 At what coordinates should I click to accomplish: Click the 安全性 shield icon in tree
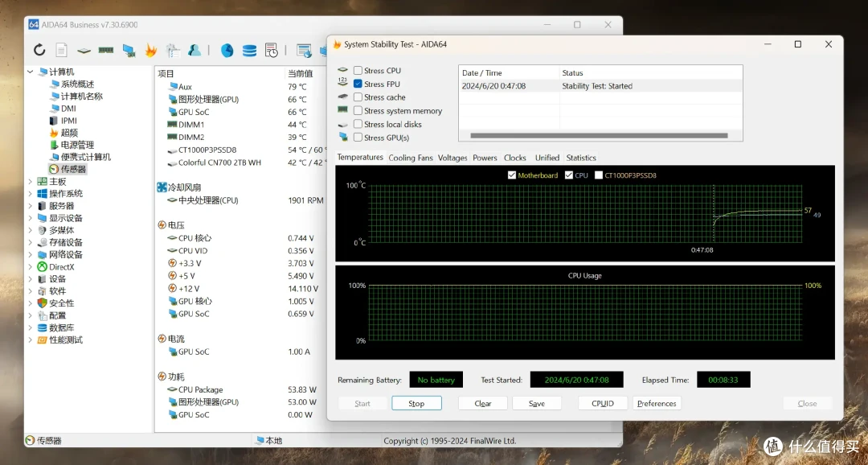42,303
